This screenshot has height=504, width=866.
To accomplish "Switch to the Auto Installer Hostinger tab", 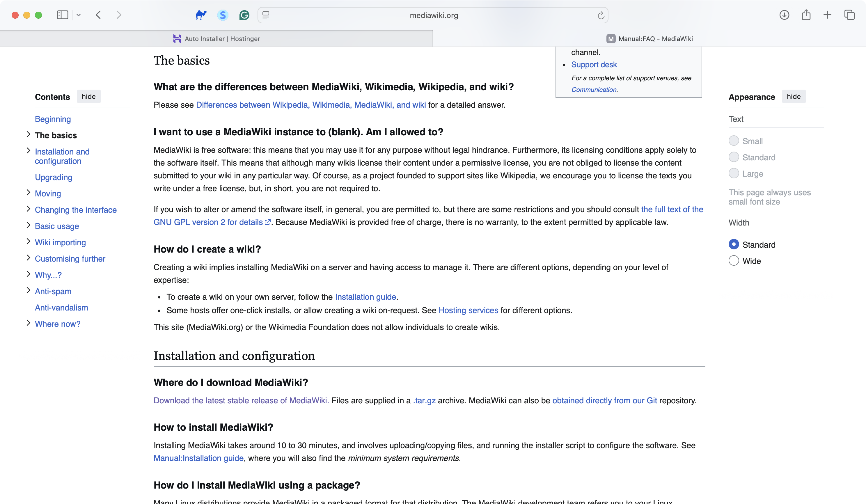I will pyautogui.click(x=222, y=38).
